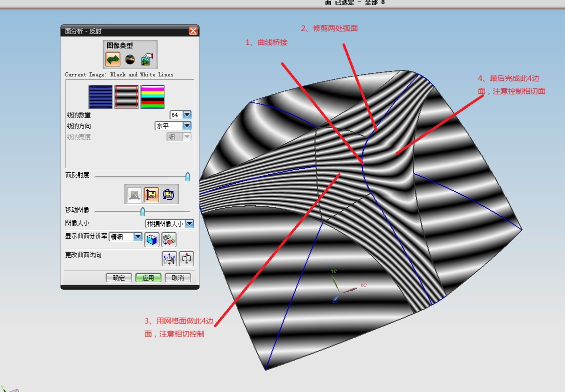Image resolution: width=565 pixels, height=392 pixels.
Task: Toggle the horizontal image move icon
Action: pyautogui.click(x=134, y=195)
